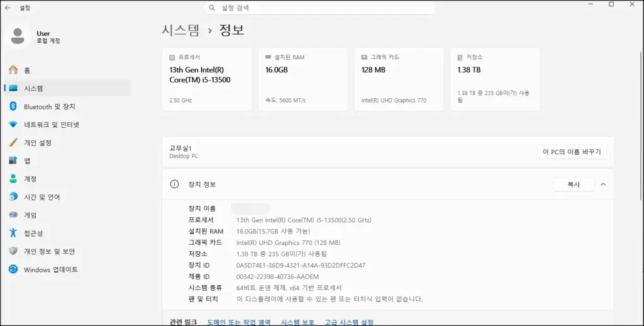The height and width of the screenshot is (326, 644).
Task: Click 시스템 breadcrumb in the header
Action: click(180, 30)
